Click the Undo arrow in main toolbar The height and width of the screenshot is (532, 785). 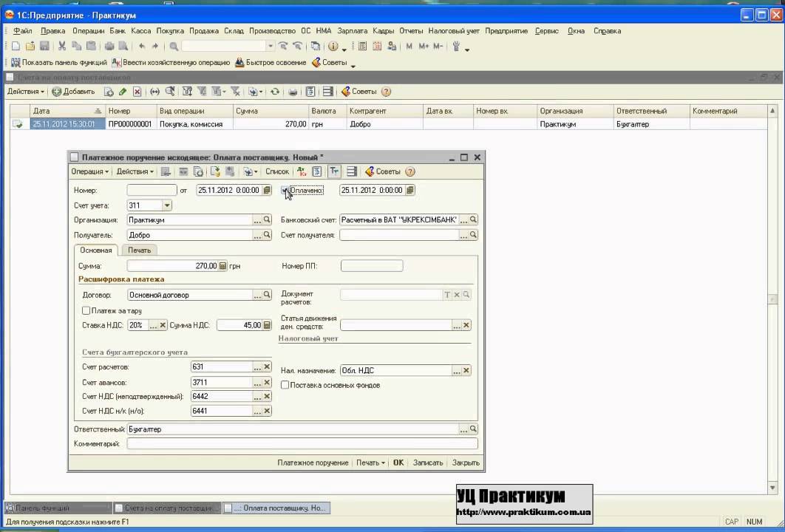(142, 47)
